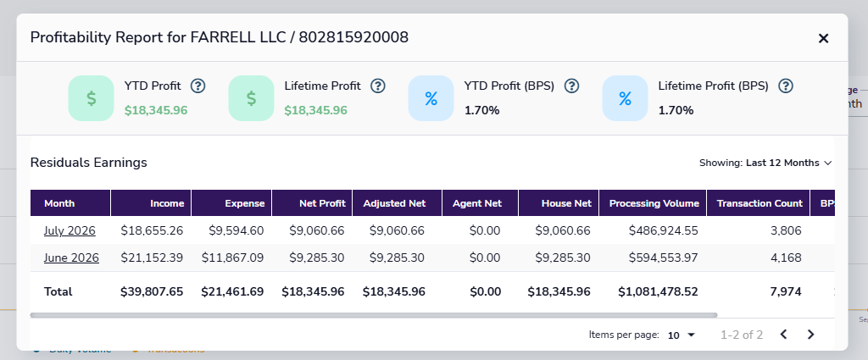Select the June processing volume $594,553.97

663,258
